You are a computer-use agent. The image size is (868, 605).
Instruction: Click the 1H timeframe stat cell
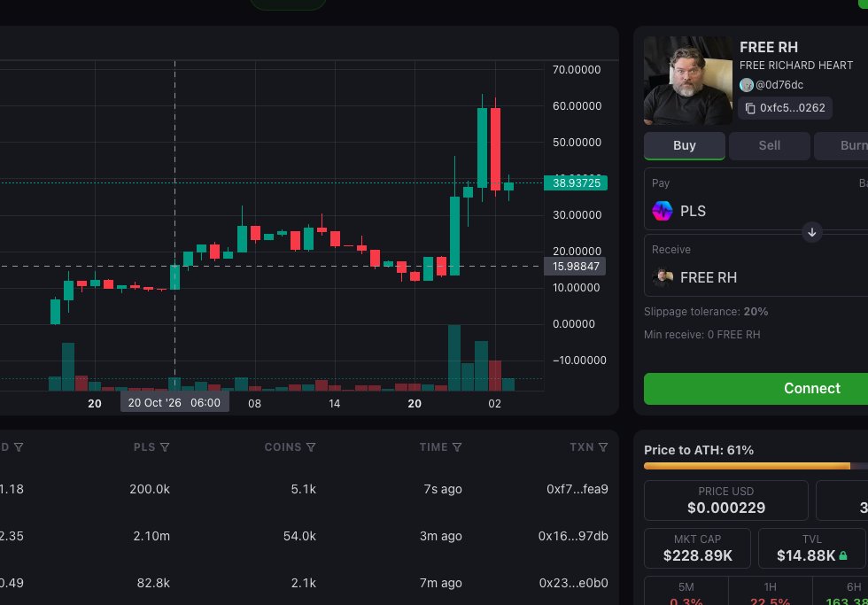point(770,591)
